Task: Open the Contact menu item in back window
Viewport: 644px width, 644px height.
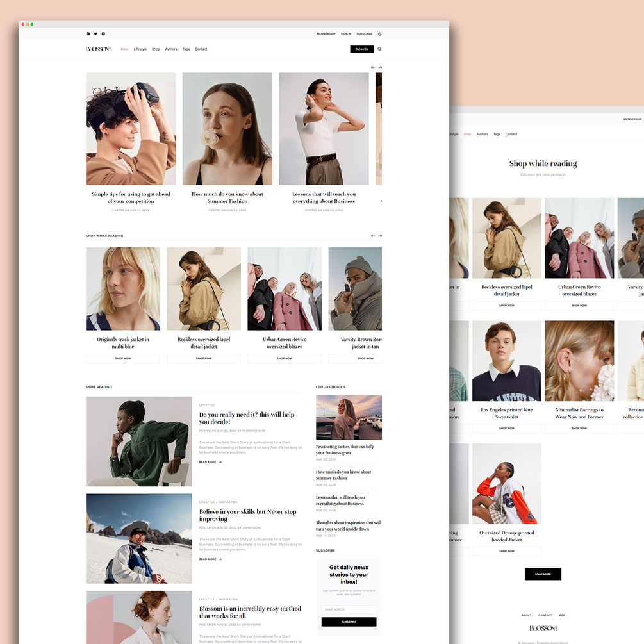Action: coord(511,134)
